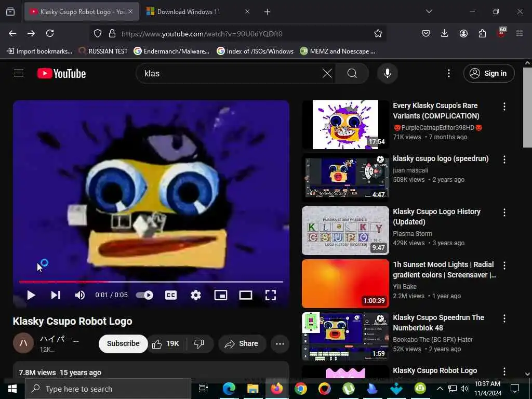The height and width of the screenshot is (399, 532).
Task: Open options for Every Klasky Csupo's Rare Variants
Action: [x=504, y=107]
